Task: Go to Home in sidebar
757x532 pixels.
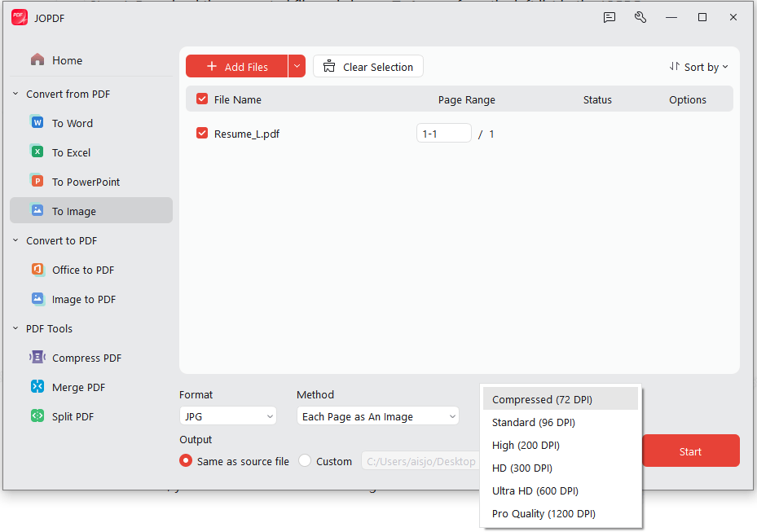Action: pyautogui.click(x=91, y=59)
